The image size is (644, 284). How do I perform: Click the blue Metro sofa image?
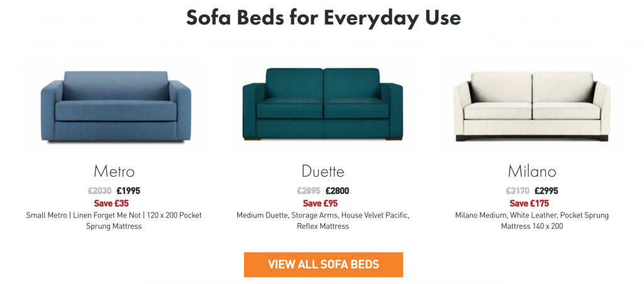(114, 107)
